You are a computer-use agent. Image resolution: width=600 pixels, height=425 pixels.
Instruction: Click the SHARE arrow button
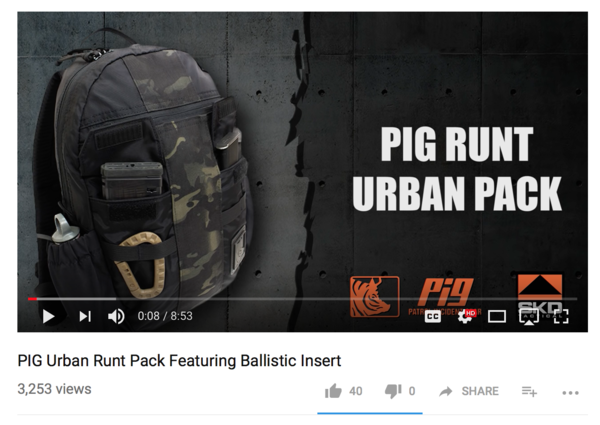coord(469,391)
